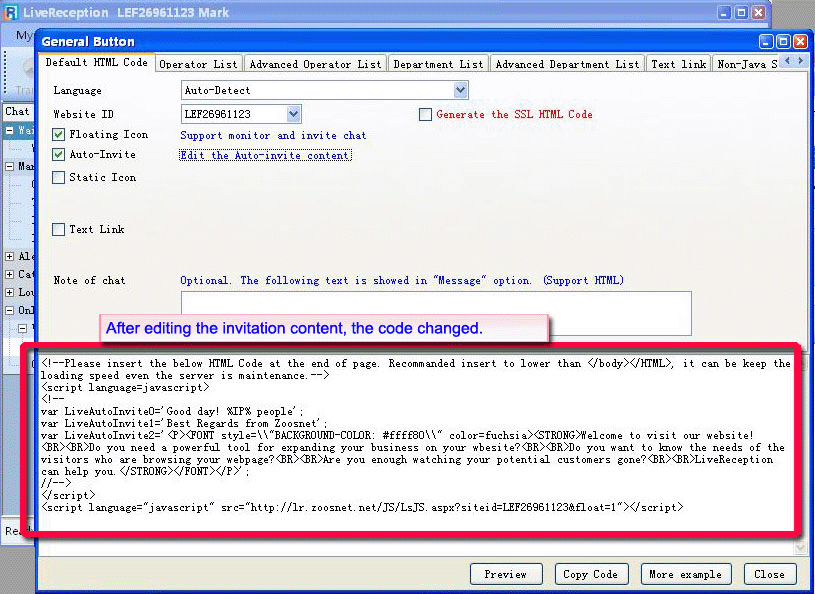Click into the Note of chat field

tap(436, 313)
